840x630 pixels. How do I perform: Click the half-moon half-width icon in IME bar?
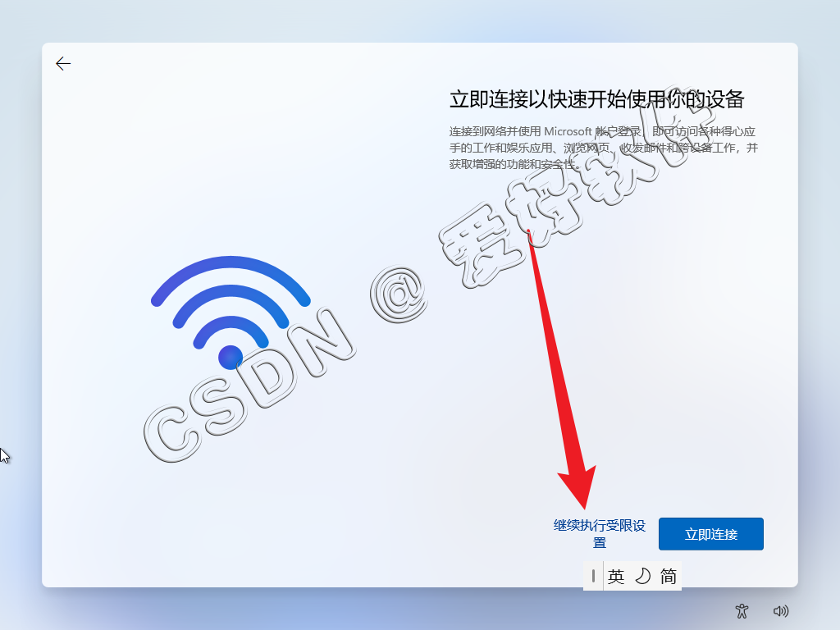pyautogui.click(x=642, y=577)
